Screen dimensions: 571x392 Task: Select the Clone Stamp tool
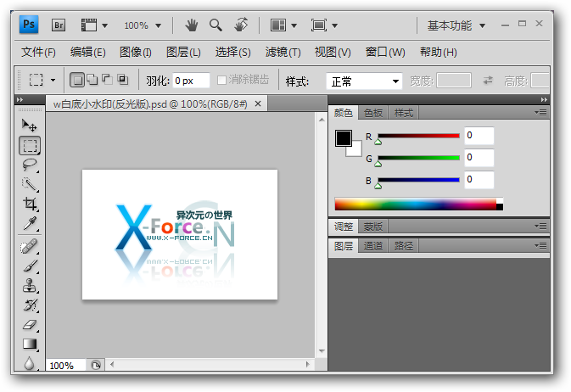point(30,286)
